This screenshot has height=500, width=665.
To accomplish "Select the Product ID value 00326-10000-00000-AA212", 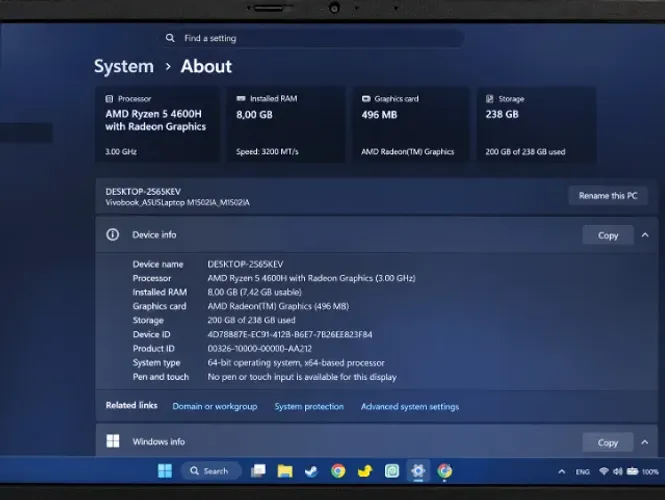I will pyautogui.click(x=260, y=349).
